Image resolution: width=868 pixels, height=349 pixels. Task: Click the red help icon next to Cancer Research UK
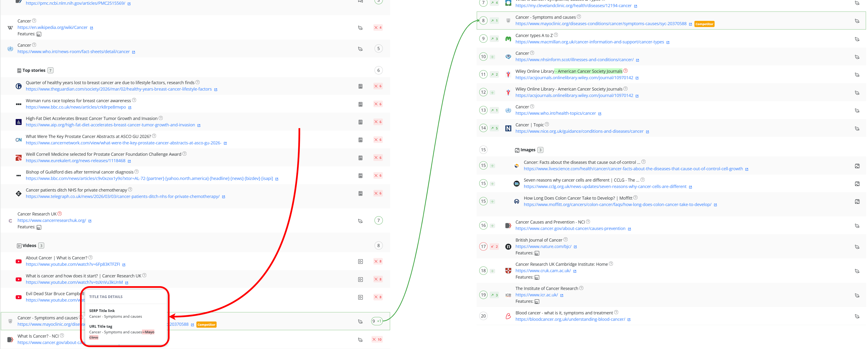(60, 214)
